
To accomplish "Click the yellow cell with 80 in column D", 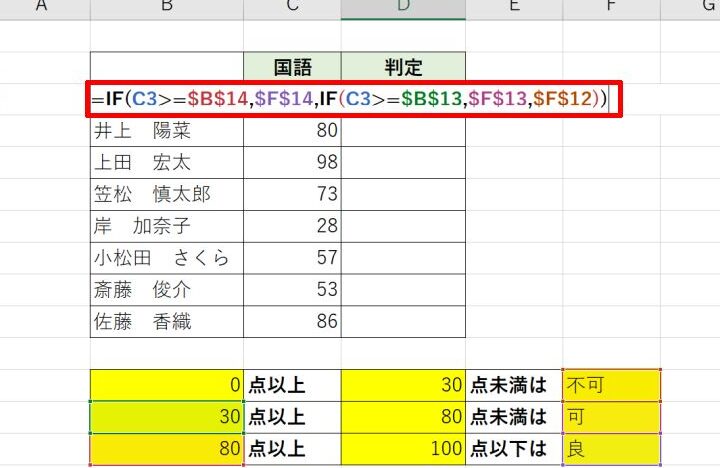I will coord(403,417).
